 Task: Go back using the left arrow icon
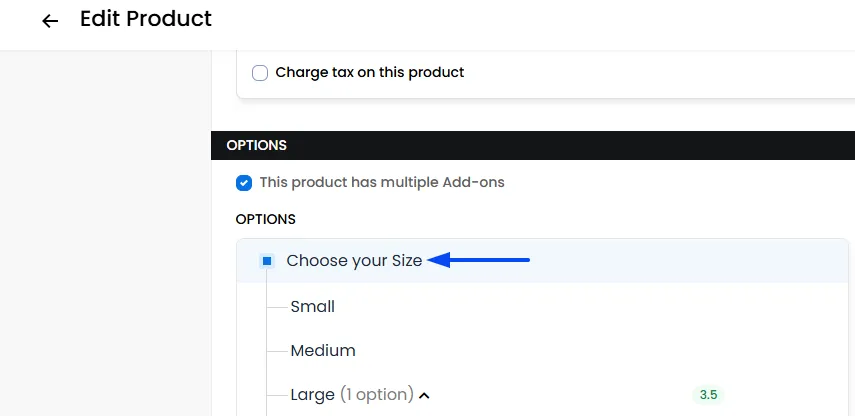[50, 21]
